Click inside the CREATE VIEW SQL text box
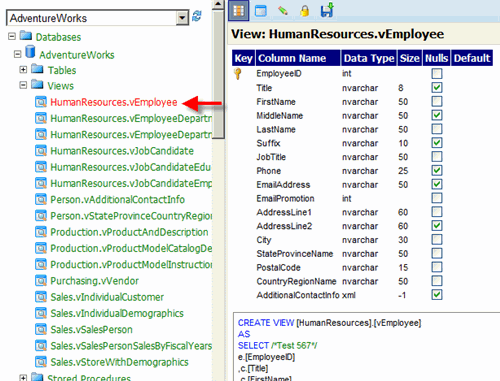Screen dimensions: 500x381 pyautogui.click(x=367, y=347)
